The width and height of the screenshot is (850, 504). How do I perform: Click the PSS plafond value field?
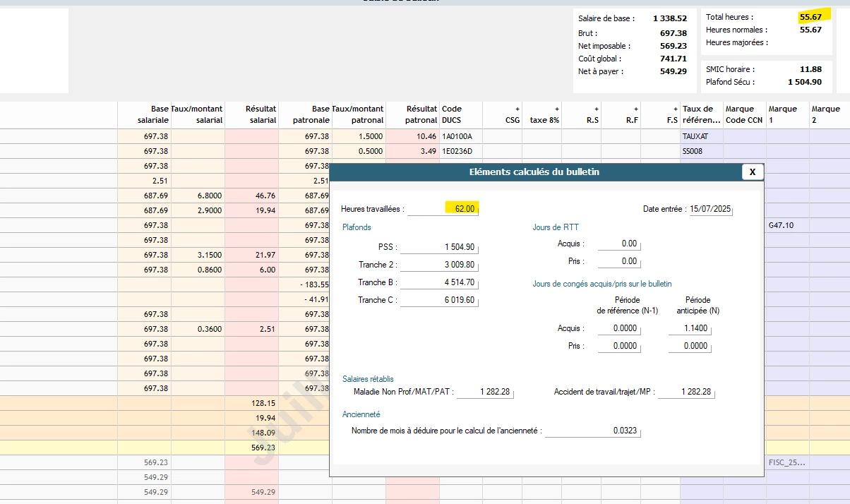click(x=438, y=247)
